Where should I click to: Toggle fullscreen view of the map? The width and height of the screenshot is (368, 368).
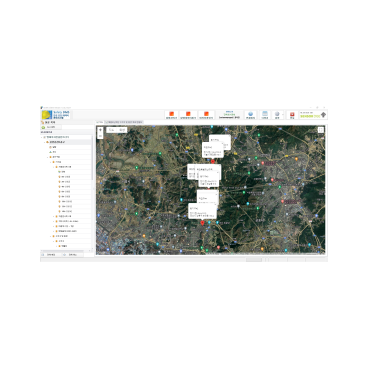320,130
